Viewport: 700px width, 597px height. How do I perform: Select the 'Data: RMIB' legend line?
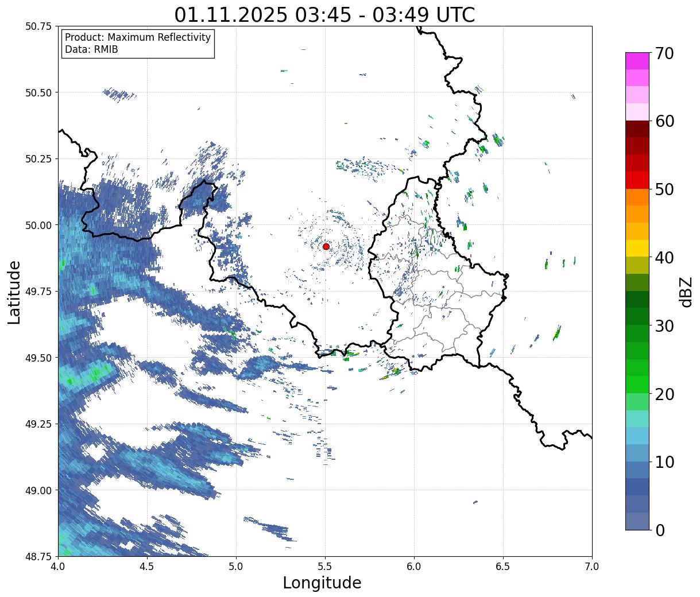click(x=91, y=50)
